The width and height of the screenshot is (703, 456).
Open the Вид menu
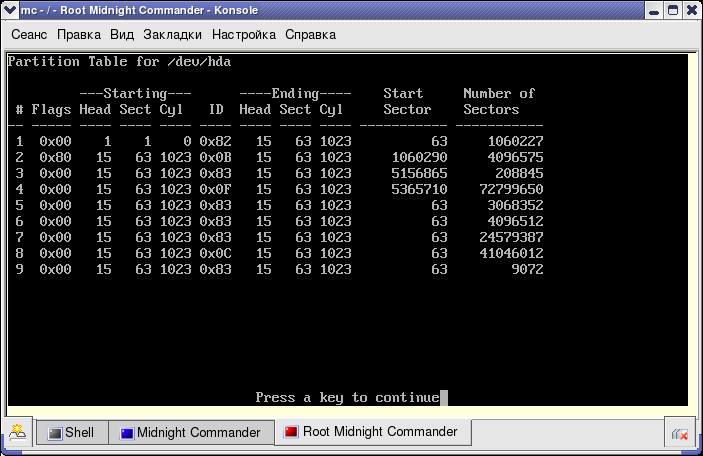point(122,35)
